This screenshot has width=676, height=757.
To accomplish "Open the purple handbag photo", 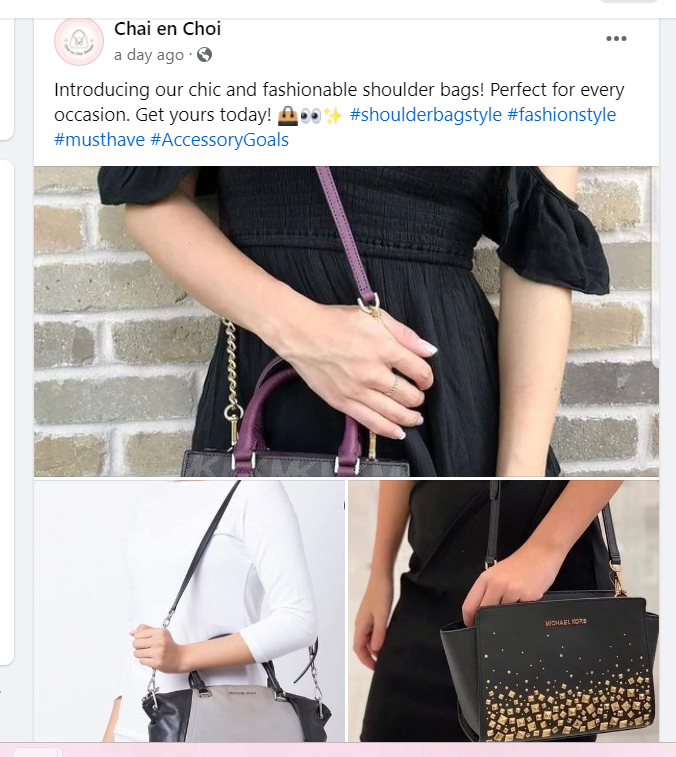I will (x=346, y=321).
